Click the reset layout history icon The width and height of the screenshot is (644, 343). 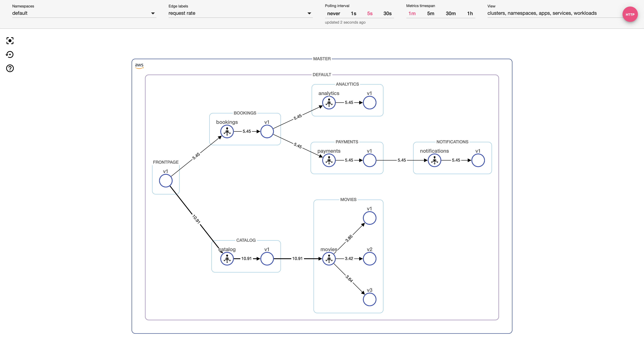pyautogui.click(x=10, y=54)
